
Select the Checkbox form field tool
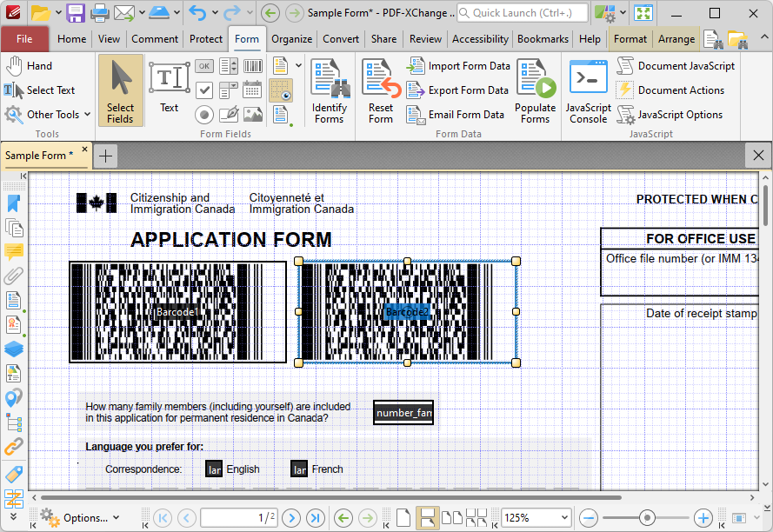(x=204, y=90)
